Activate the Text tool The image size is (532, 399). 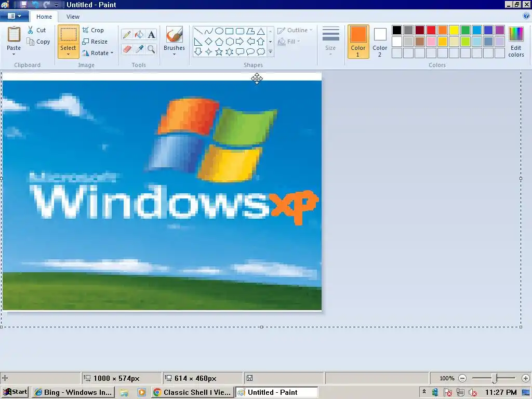click(151, 34)
